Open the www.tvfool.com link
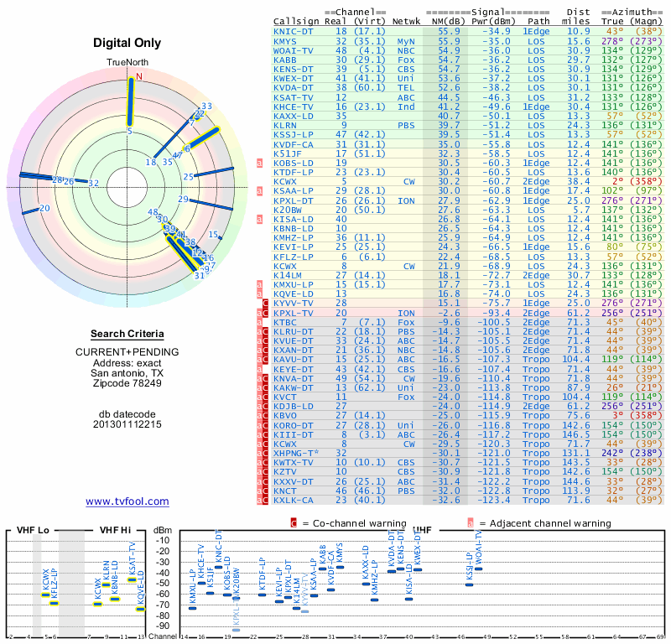 pyautogui.click(x=127, y=501)
